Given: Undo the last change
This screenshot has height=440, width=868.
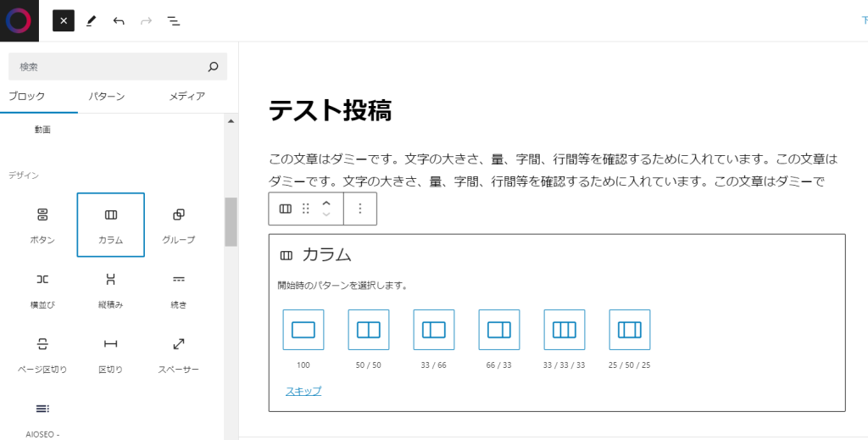Looking at the screenshot, I should point(119,20).
